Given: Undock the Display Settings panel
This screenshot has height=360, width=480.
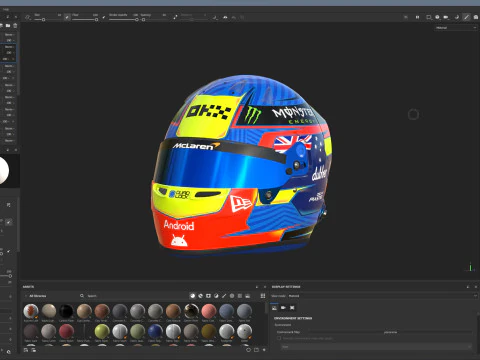Looking at the screenshot, I should pos(468,287).
